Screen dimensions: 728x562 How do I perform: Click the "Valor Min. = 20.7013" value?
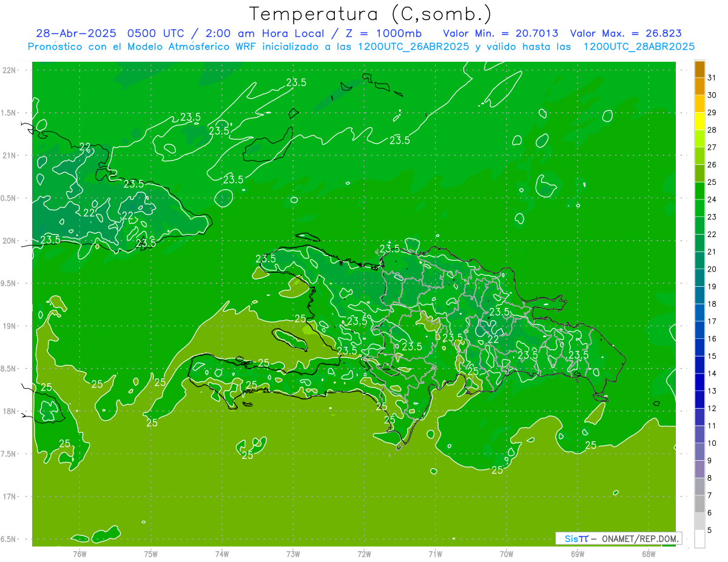tap(500, 33)
